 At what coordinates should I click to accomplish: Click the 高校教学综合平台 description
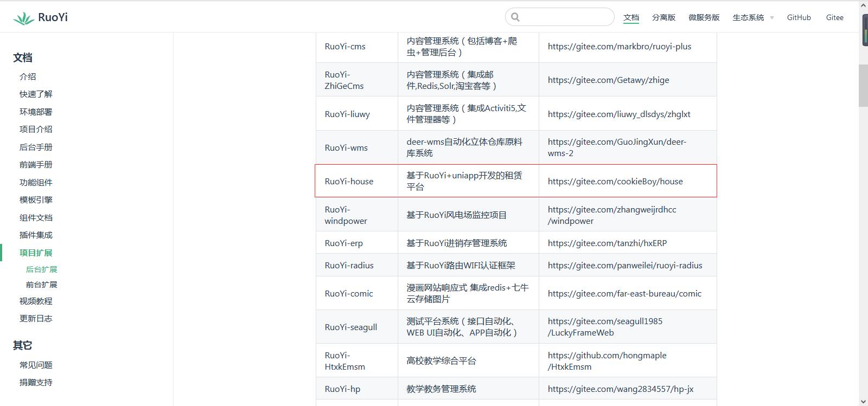pyautogui.click(x=442, y=361)
